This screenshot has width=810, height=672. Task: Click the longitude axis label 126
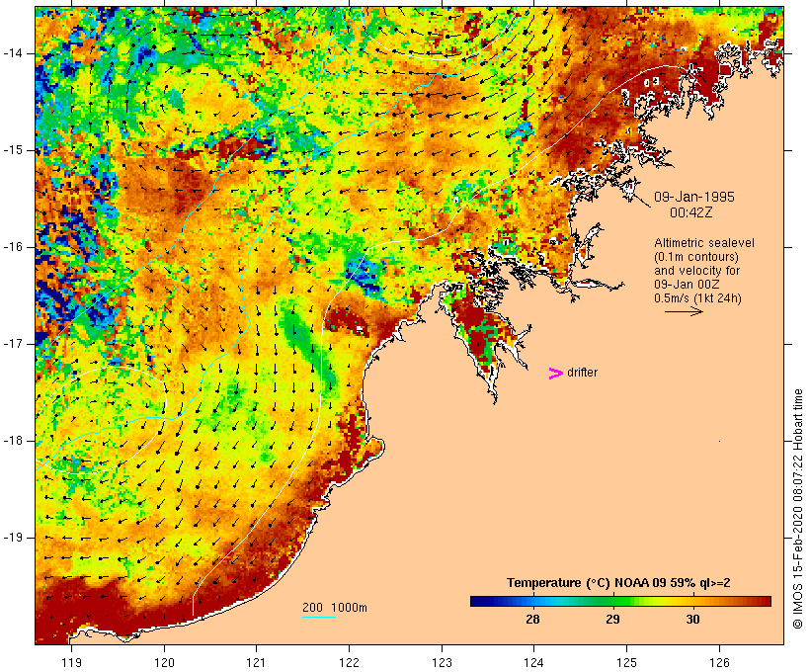pos(719,662)
